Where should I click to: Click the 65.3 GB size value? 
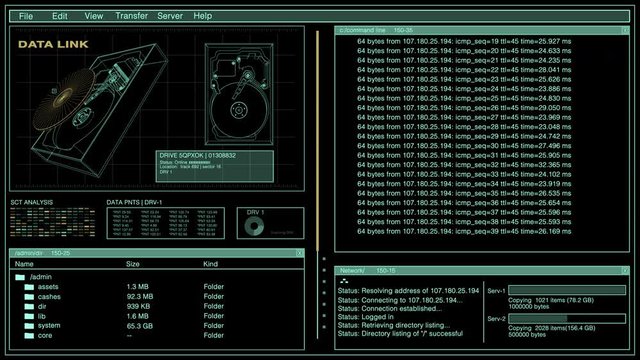140,326
